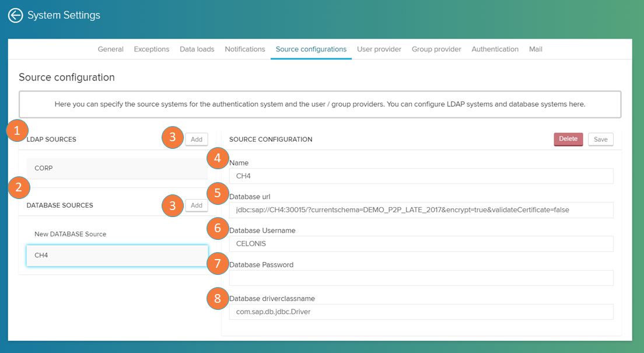
Task: Click the back arrow icon beside System Settings
Action: tap(16, 16)
